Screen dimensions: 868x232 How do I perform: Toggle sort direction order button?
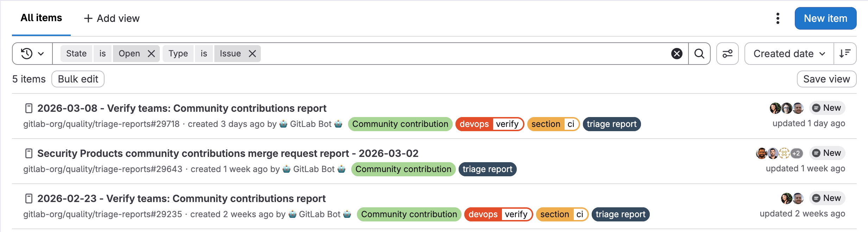click(845, 54)
